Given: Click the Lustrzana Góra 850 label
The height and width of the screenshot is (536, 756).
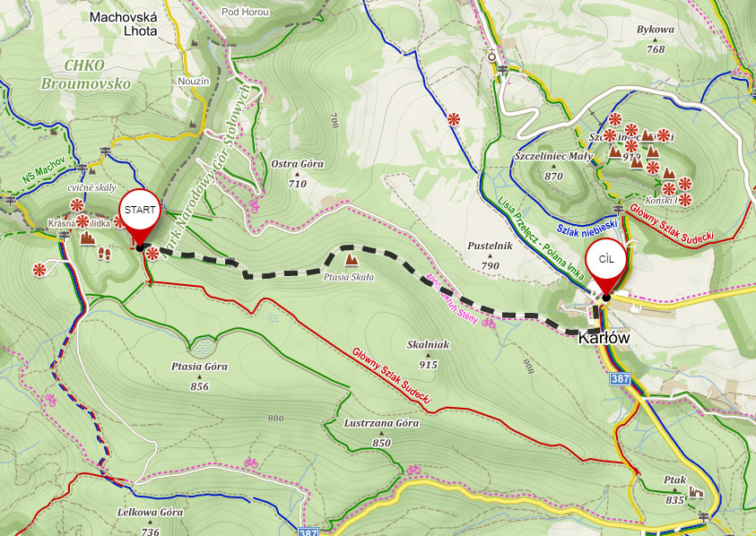Looking at the screenshot, I should 381,433.
